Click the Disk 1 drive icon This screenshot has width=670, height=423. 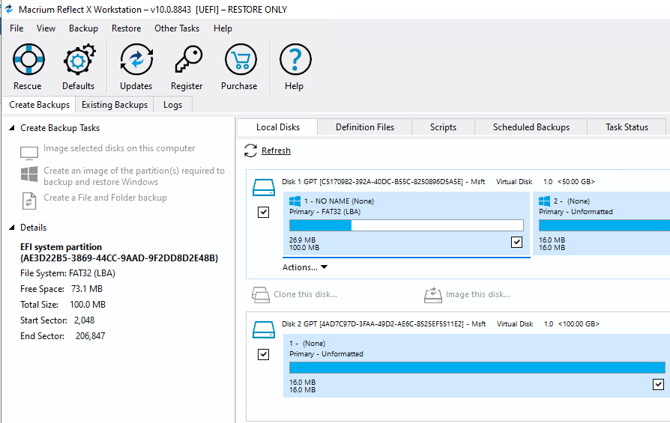coord(263,186)
